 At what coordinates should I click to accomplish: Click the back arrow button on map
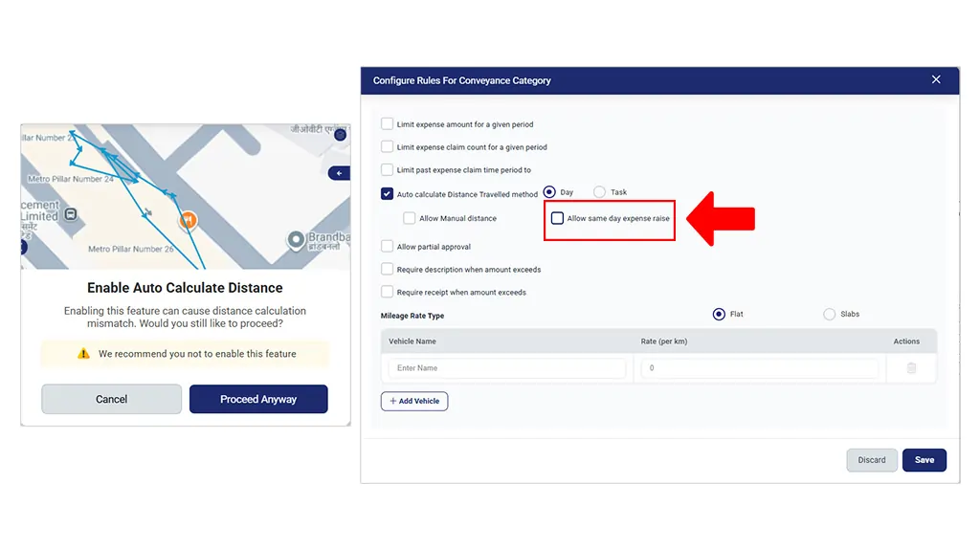point(340,173)
